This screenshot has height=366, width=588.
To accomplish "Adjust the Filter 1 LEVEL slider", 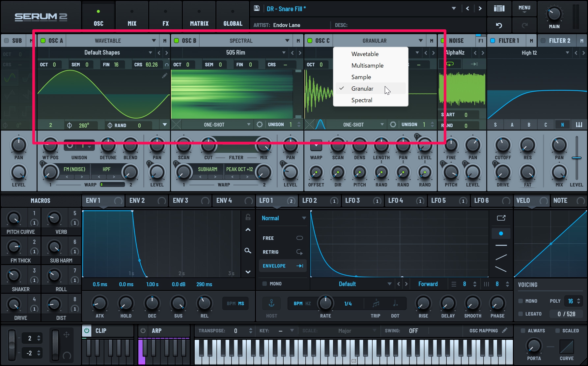I will 576,158.
